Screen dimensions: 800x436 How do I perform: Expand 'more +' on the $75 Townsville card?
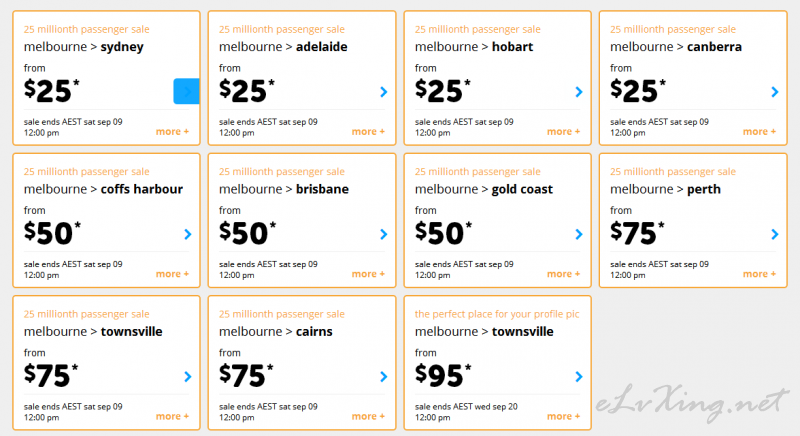(x=172, y=416)
